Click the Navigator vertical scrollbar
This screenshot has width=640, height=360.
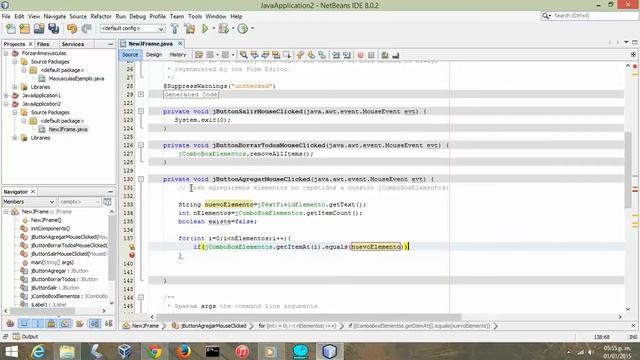(x=111, y=257)
